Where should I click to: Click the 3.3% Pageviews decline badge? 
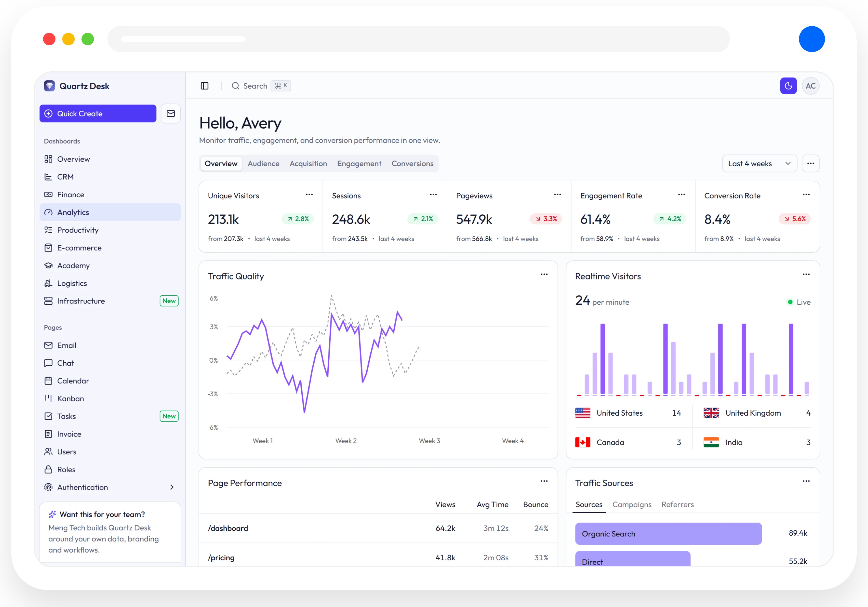click(546, 219)
